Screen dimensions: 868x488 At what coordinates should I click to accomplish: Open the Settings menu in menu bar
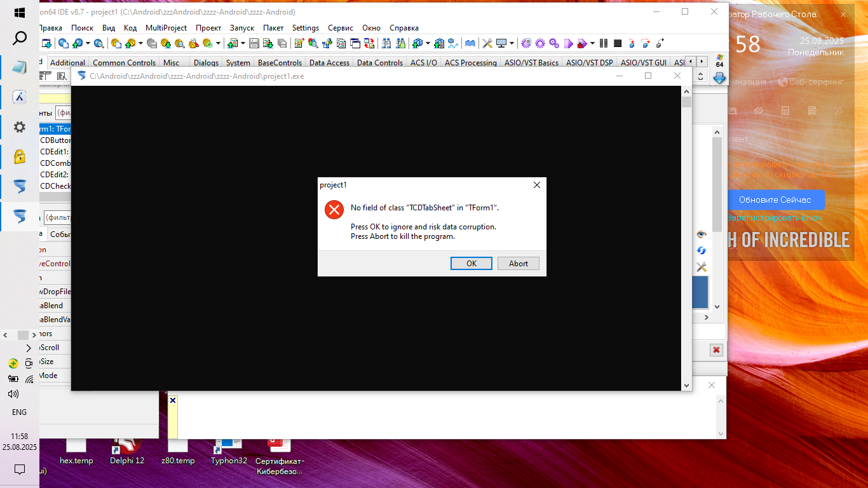coord(306,28)
